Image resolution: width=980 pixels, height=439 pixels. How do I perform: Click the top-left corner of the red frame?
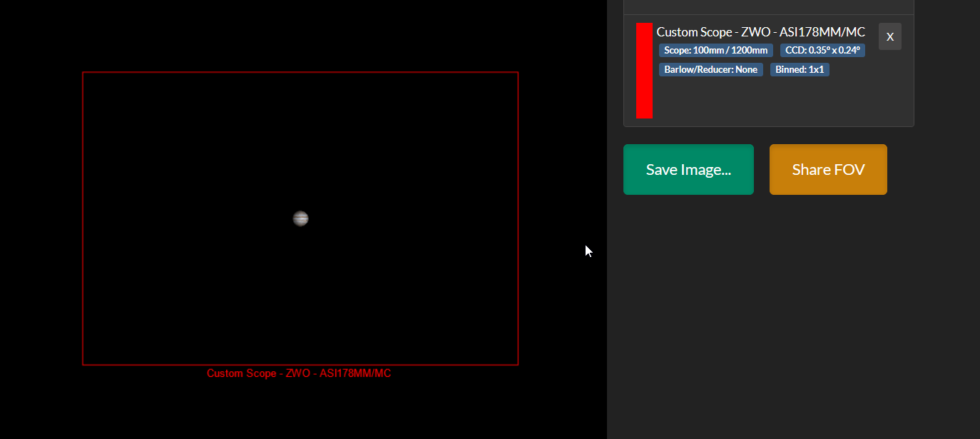83,71
